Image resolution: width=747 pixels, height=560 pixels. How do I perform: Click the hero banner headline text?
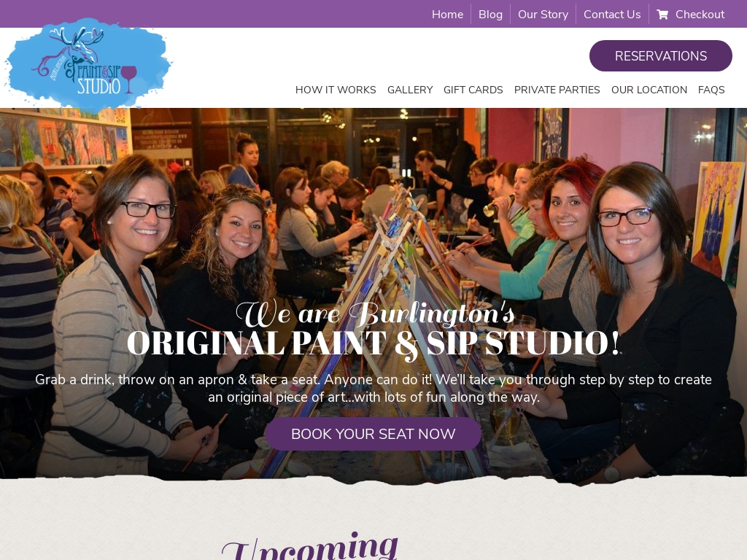tap(373, 329)
